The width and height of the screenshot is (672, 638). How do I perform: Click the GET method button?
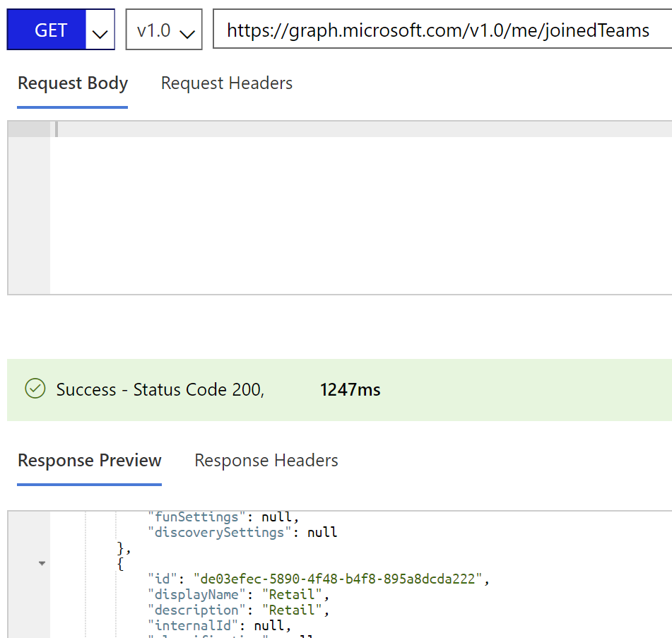(47, 30)
